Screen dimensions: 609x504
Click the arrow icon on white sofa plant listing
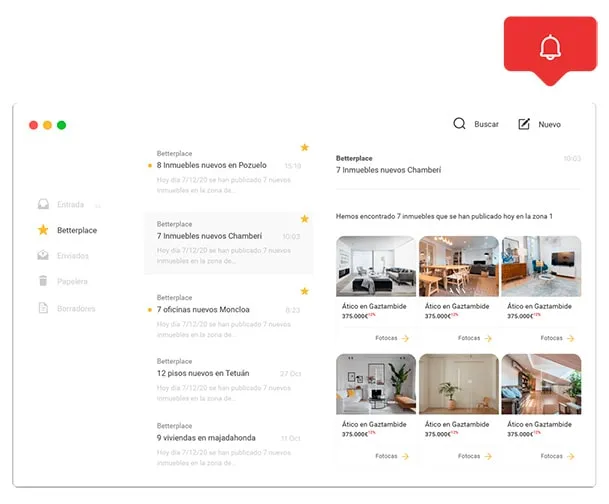[x=405, y=456]
